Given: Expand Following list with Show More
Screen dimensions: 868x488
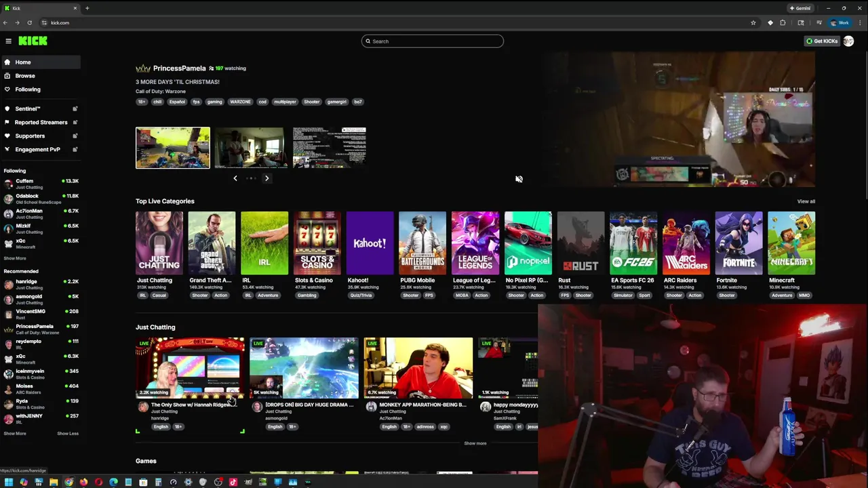Looking at the screenshot, I should (x=15, y=258).
